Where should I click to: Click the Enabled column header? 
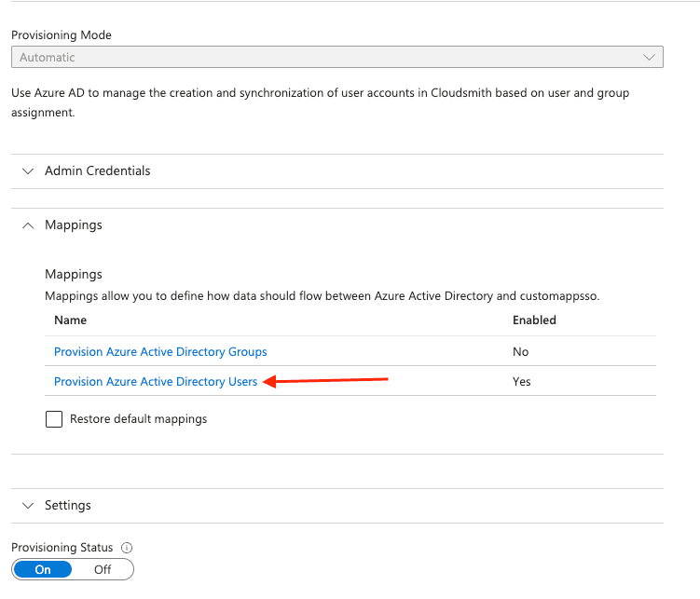coord(534,320)
